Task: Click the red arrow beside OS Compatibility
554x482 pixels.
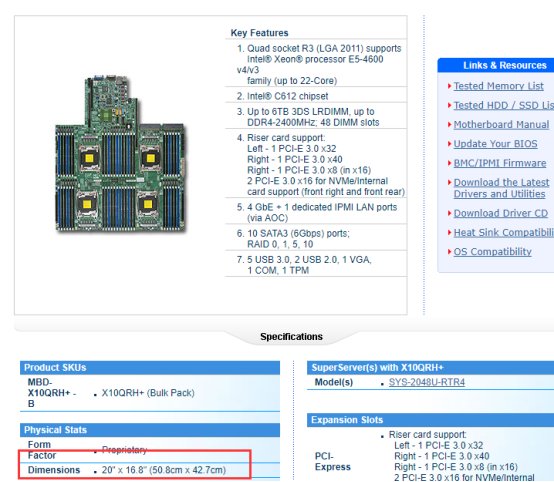Action: (449, 252)
